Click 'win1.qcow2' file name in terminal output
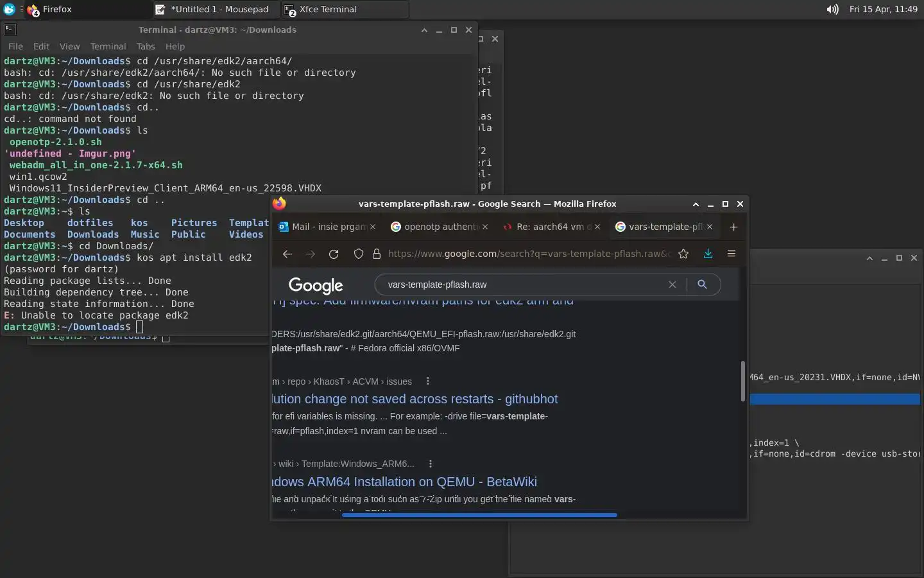The width and height of the screenshot is (924, 578). pos(38,177)
